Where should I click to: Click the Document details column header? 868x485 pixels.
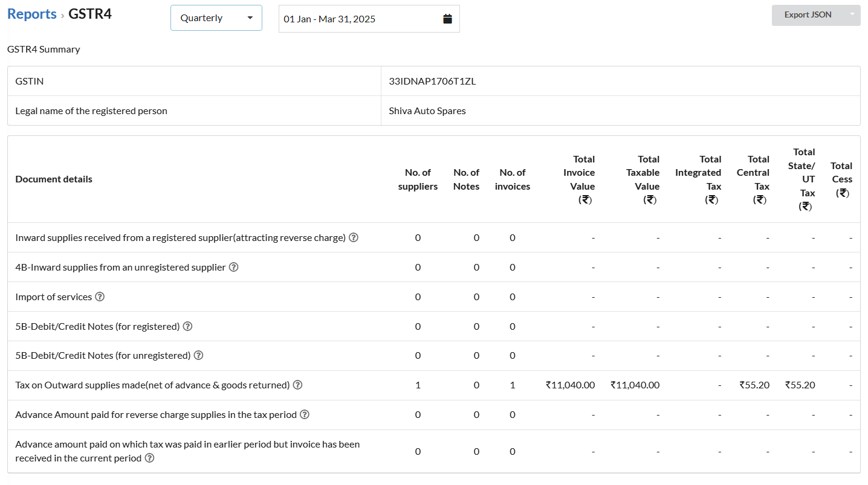click(x=54, y=179)
